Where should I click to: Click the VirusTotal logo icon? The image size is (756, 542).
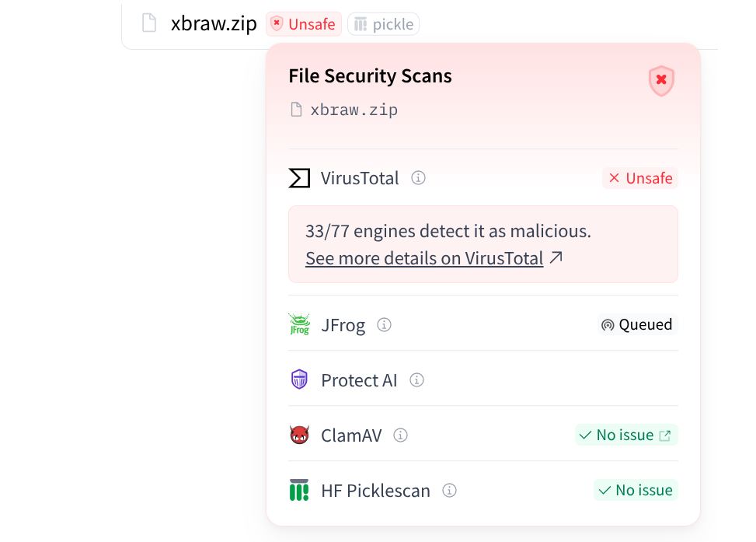[x=299, y=178]
